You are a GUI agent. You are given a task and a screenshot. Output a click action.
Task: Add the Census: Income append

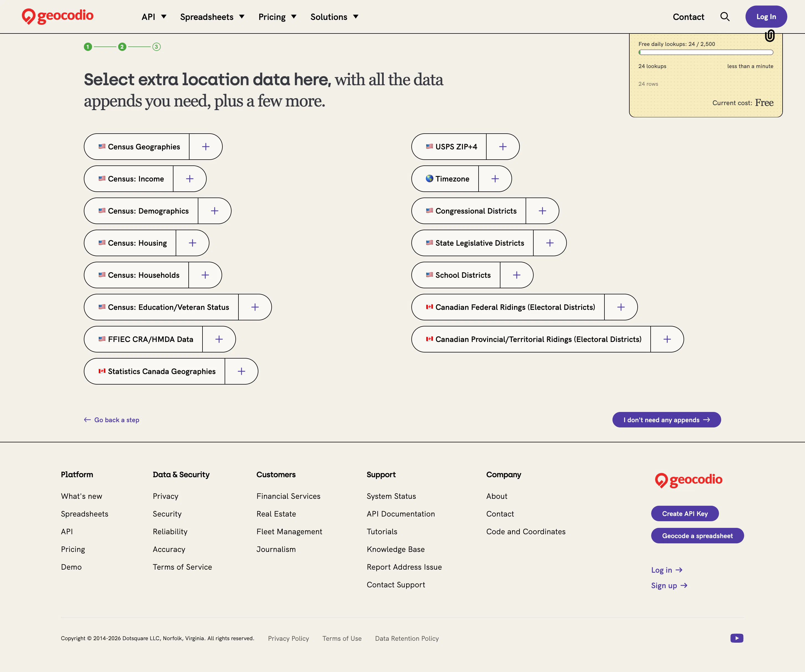tap(190, 179)
